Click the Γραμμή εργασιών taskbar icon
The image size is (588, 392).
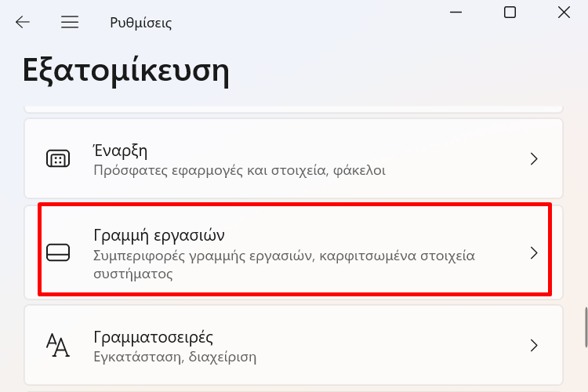point(58,252)
